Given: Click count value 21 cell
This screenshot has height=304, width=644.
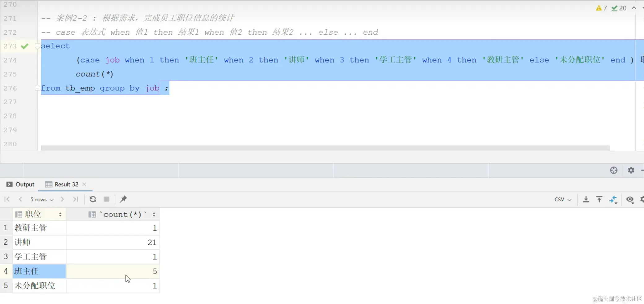Looking at the screenshot, I should click(x=113, y=242).
